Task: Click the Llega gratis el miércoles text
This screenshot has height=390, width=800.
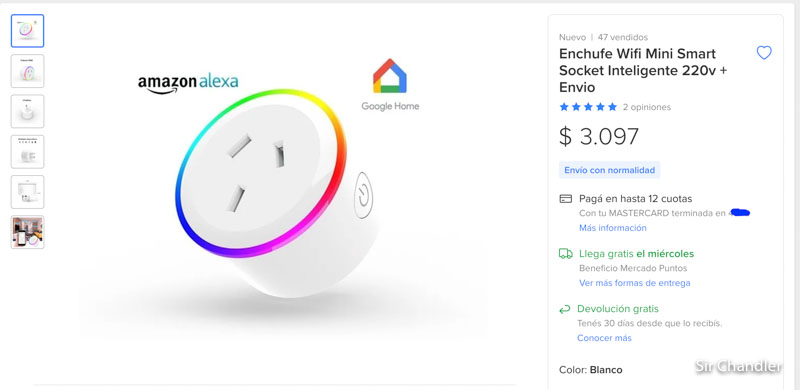Action: [x=637, y=254]
